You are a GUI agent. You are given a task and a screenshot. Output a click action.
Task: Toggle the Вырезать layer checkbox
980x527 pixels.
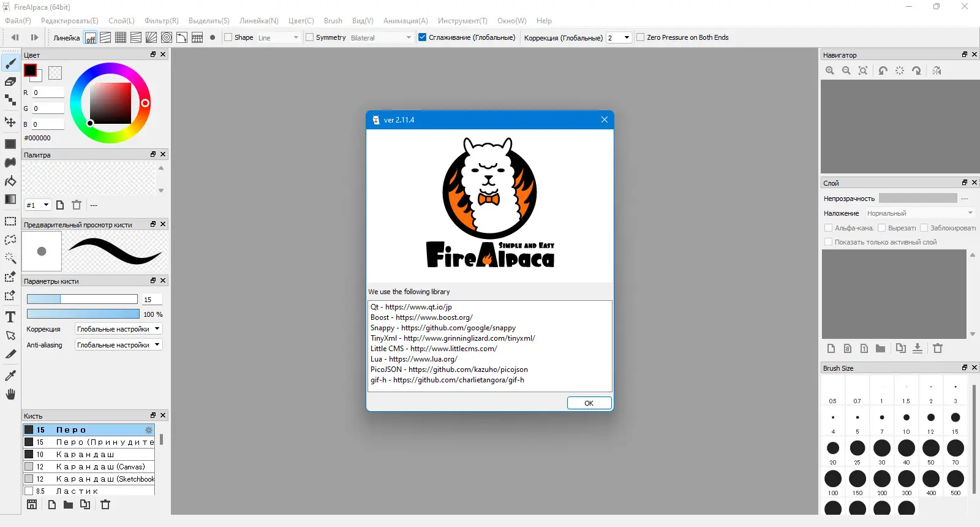pyautogui.click(x=882, y=228)
